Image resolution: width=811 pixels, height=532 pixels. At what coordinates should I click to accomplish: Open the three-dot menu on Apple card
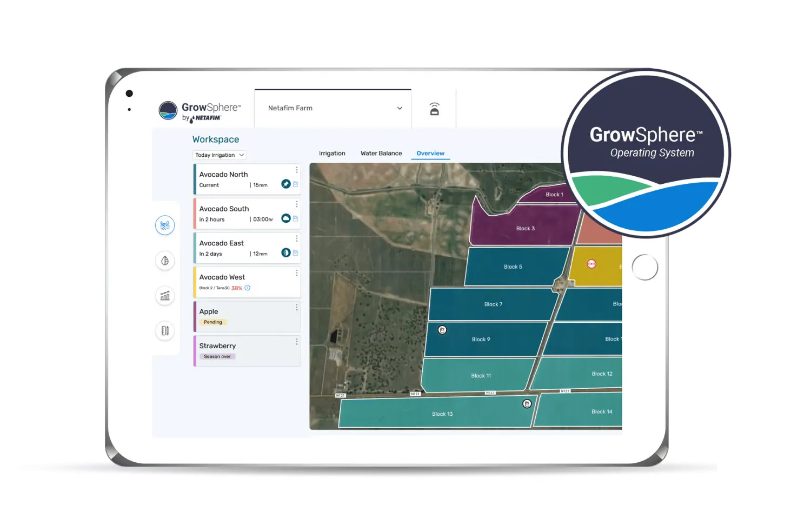297,307
